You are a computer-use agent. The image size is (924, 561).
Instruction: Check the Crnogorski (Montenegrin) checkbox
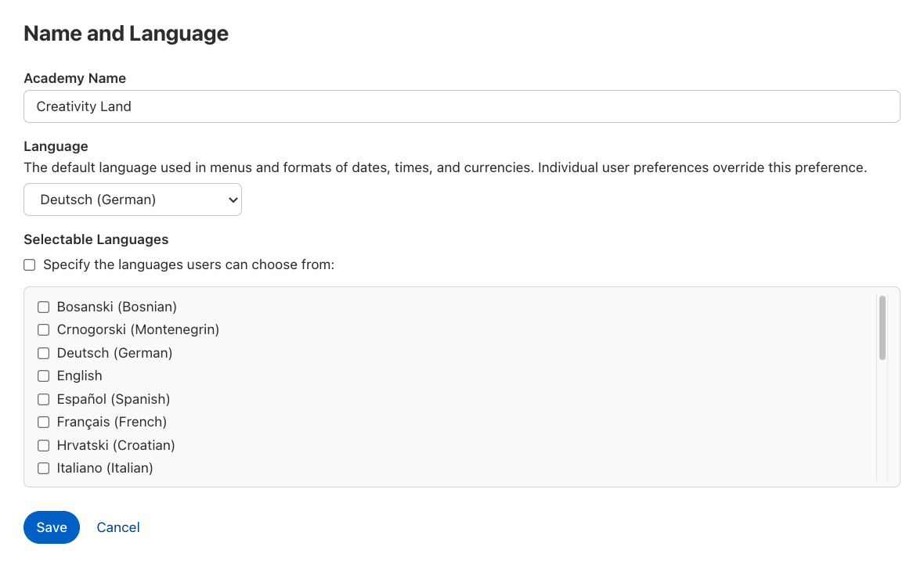pos(44,329)
